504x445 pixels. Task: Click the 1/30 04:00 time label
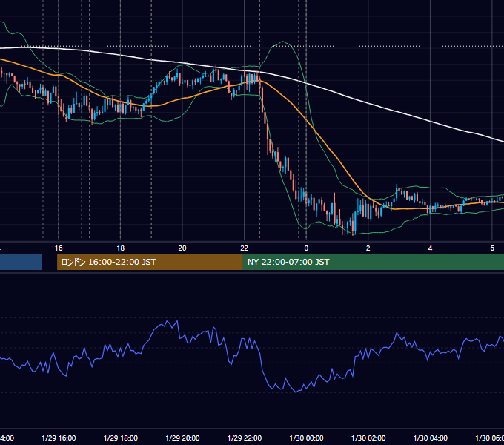[431, 438]
